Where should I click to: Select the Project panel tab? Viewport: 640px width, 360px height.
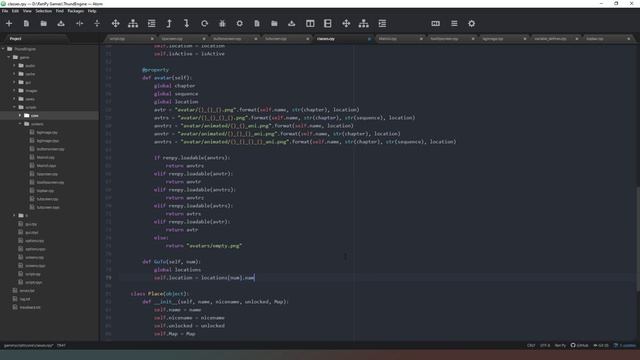click(16, 39)
